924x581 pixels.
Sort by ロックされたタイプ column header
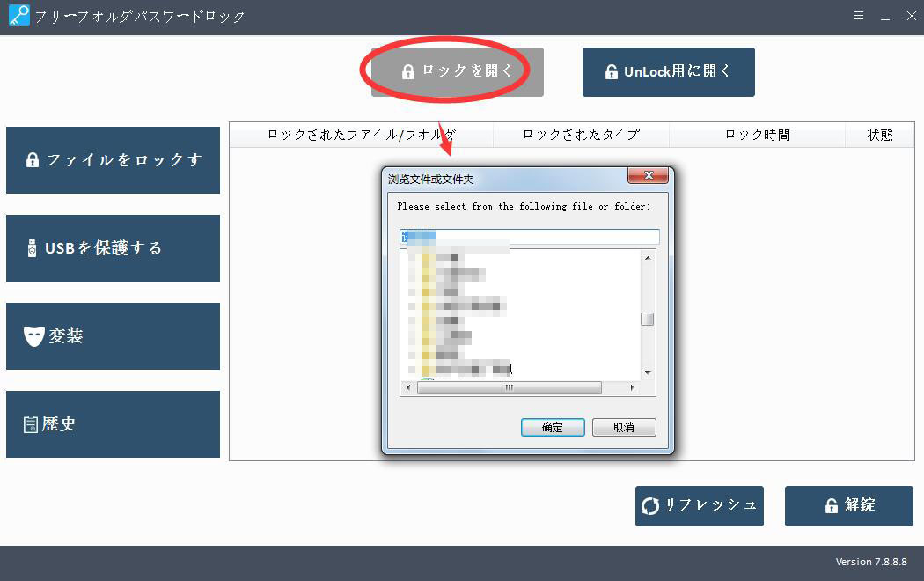(x=581, y=135)
